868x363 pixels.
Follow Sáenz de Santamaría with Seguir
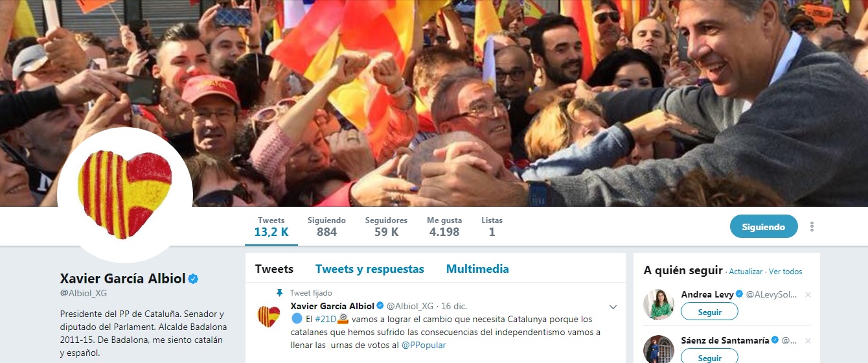click(709, 357)
